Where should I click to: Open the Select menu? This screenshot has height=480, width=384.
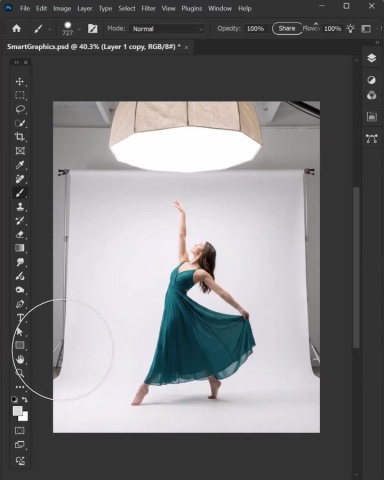click(127, 8)
